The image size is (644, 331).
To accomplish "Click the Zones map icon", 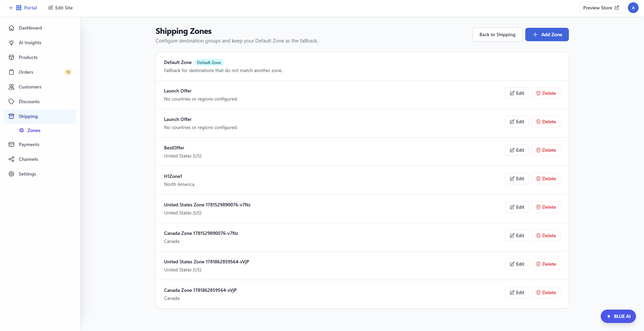I will tap(21, 130).
